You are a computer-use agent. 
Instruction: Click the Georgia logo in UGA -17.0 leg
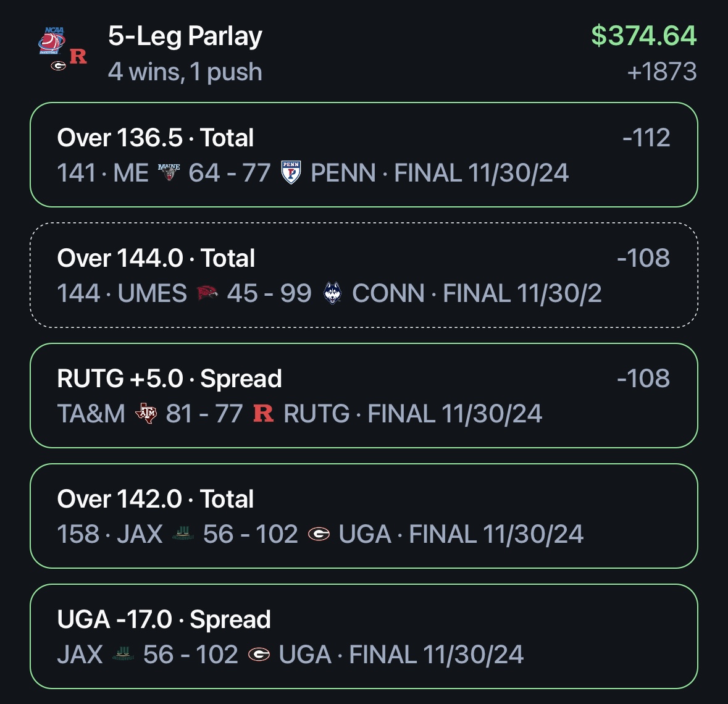259,655
